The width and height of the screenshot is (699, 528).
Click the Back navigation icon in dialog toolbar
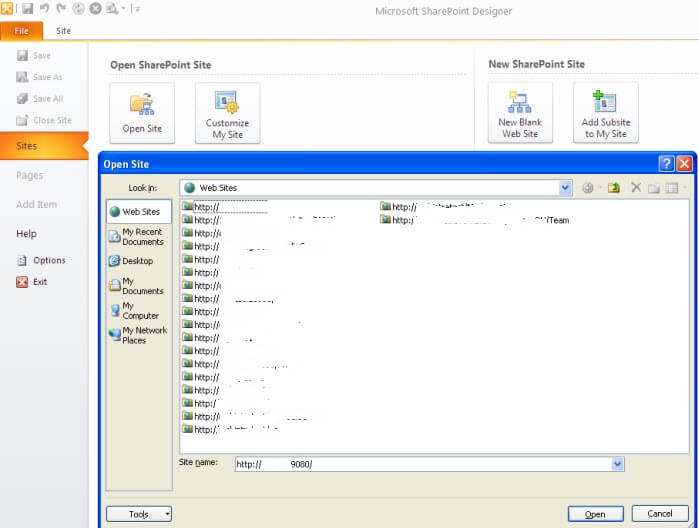pos(588,188)
